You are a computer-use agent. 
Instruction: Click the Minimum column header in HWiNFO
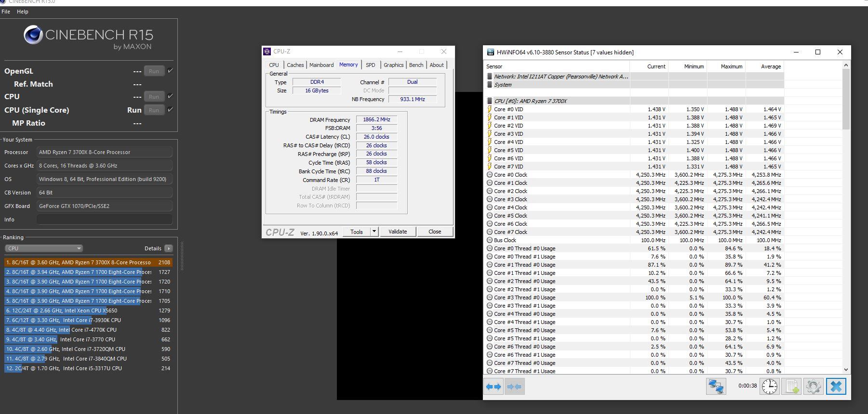pyautogui.click(x=687, y=66)
